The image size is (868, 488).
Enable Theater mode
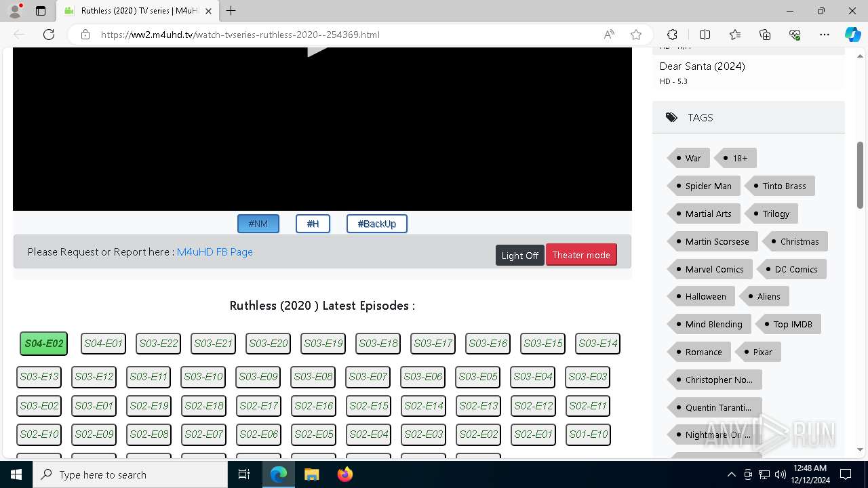point(581,255)
